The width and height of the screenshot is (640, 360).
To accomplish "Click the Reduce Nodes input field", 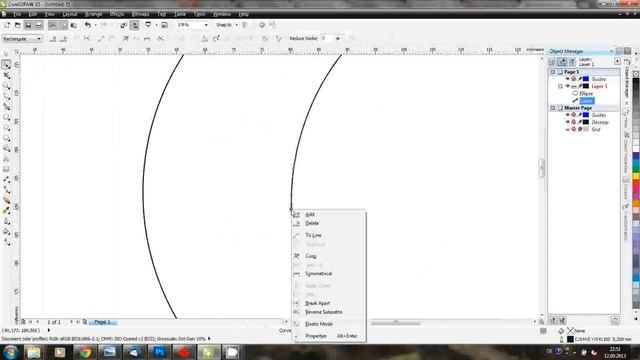I will coord(327,38).
